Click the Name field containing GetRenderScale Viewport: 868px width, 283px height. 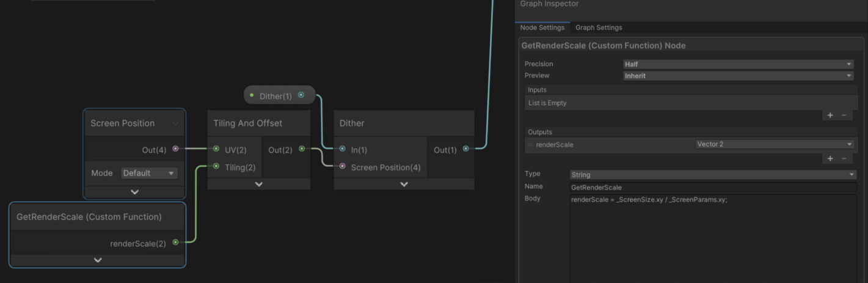[712, 187]
